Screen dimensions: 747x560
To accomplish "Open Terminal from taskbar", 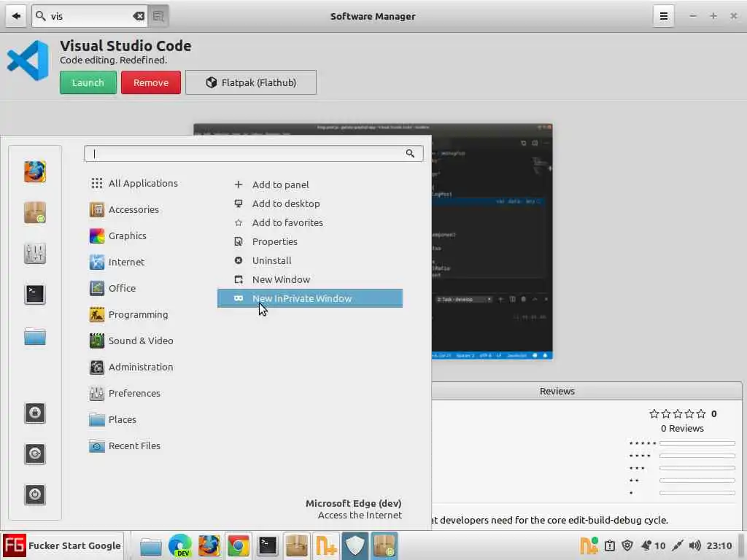I will pyautogui.click(x=267, y=545).
